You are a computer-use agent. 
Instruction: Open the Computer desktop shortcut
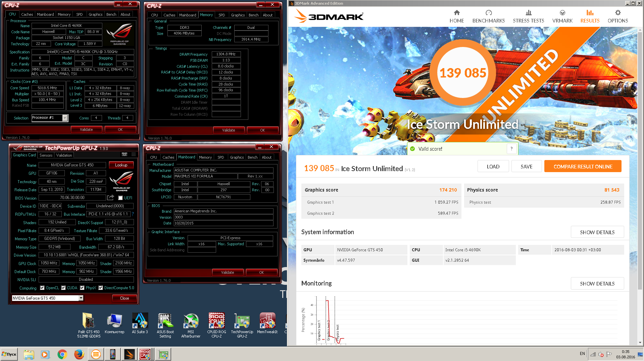114,323
